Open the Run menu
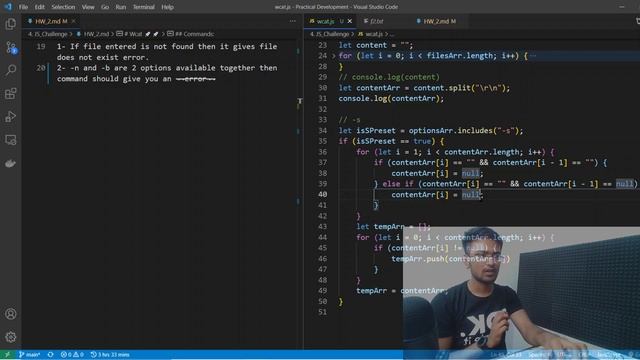 click(x=121, y=7)
